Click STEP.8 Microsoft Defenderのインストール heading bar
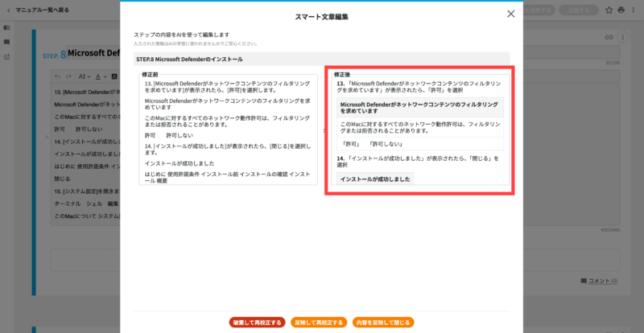644x333 pixels. pyautogui.click(x=321, y=60)
